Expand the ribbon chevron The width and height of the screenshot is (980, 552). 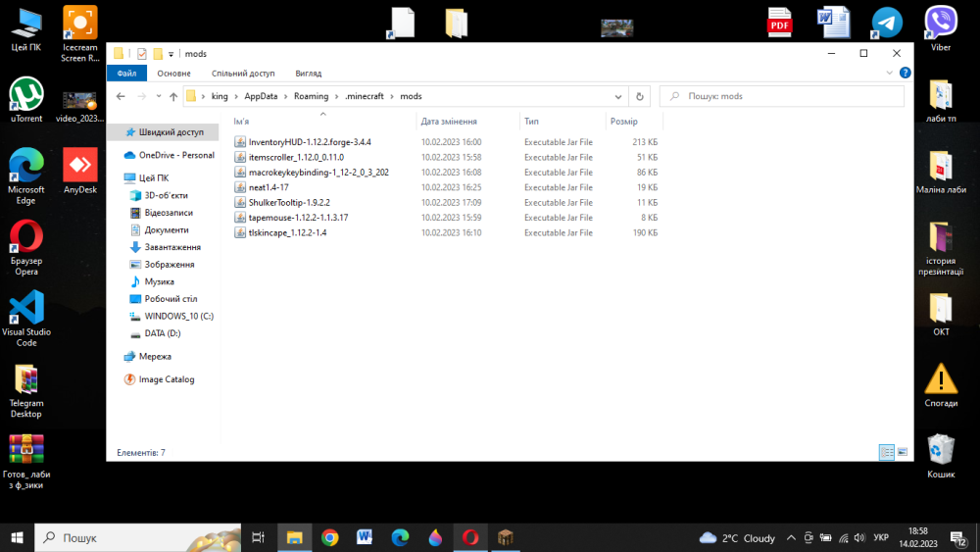(x=890, y=74)
